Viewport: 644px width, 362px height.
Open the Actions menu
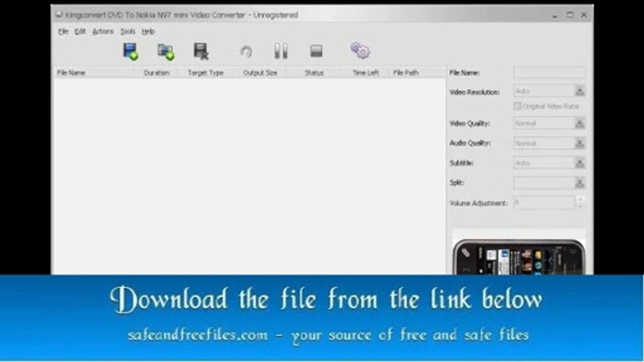(x=103, y=31)
